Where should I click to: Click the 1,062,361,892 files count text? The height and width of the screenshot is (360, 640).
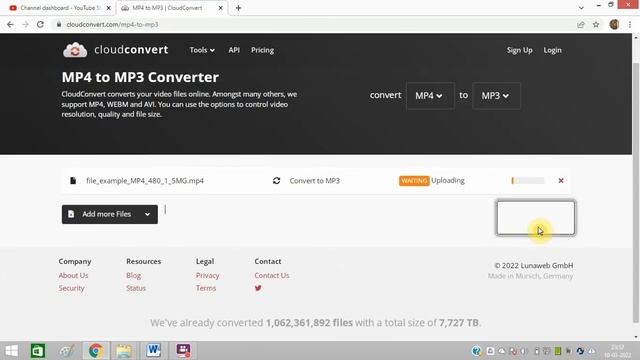(309, 323)
